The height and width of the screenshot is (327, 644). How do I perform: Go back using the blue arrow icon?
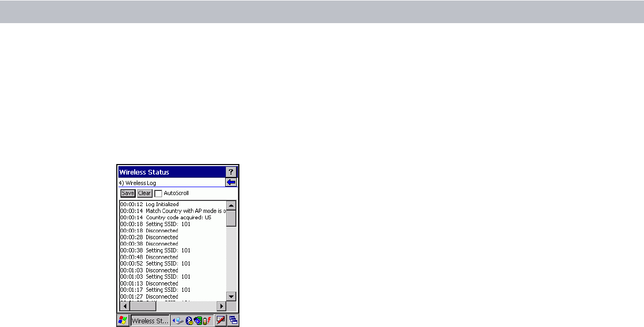pos(231,182)
